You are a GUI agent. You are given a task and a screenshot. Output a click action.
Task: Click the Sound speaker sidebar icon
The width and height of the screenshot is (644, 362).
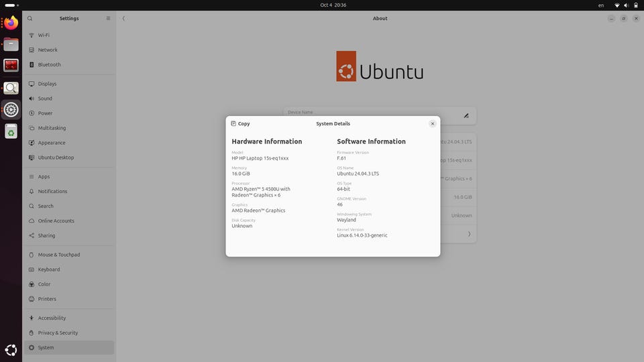32,99
